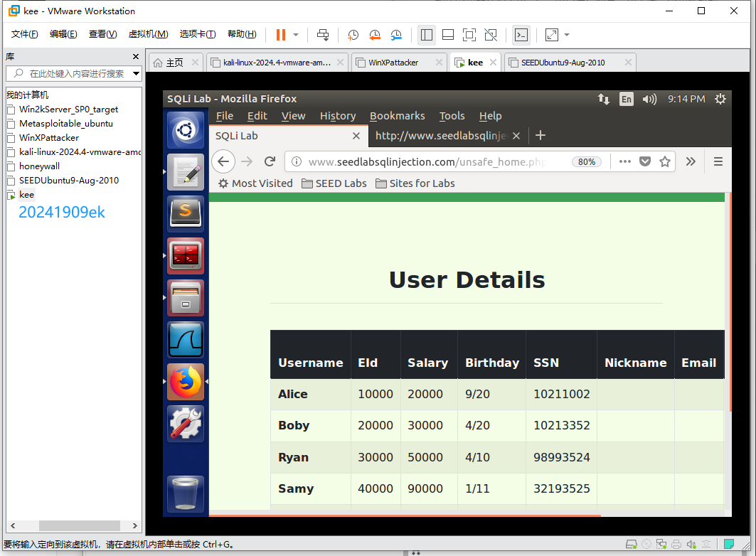Take a snapshot of this virtual machine
Screen dimensions: 756x556
click(353, 35)
